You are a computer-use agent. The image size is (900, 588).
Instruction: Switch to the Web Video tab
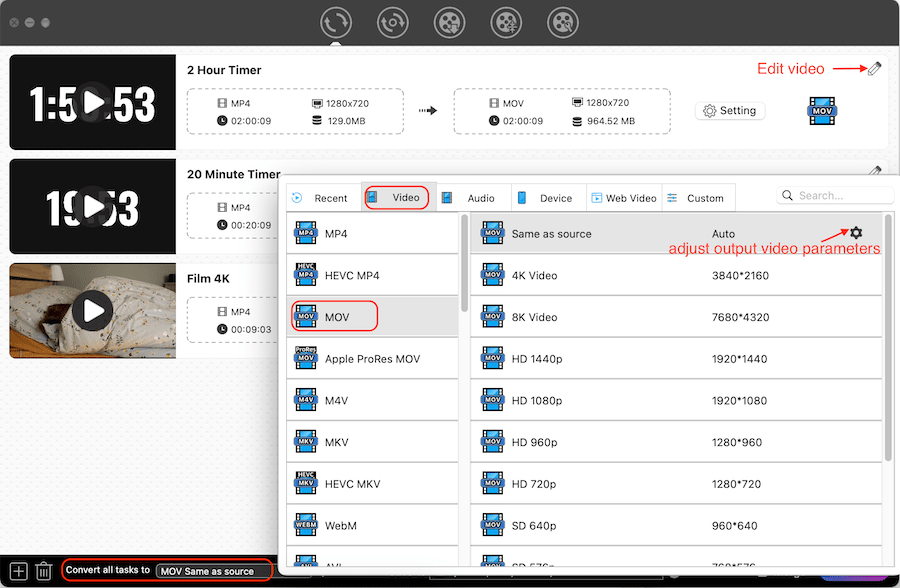[x=624, y=198]
